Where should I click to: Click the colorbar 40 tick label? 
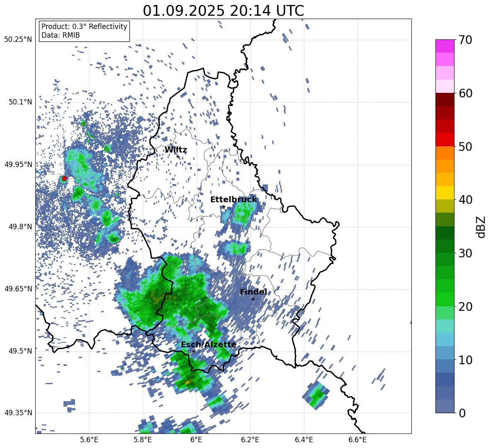(465, 200)
